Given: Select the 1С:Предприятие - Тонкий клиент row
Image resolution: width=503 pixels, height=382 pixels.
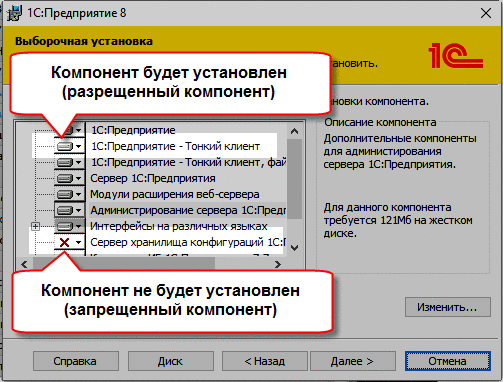Looking at the screenshot, I should 175,146.
